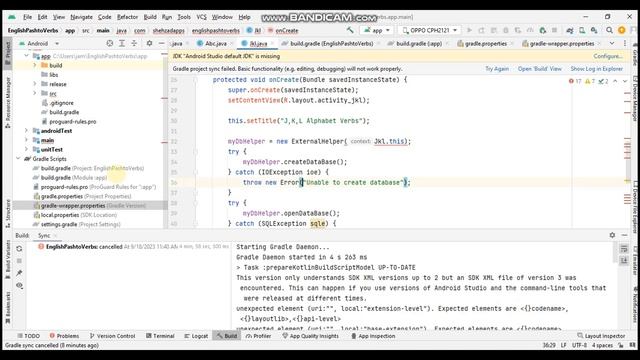Click Select Opened File target icon
Screen dimensions: 640x360
(x=110, y=43)
